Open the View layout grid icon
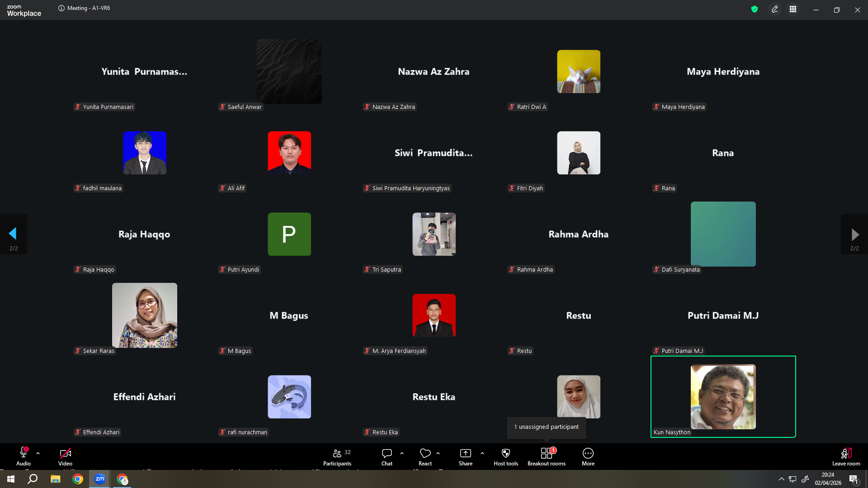This screenshot has width=868, height=488. [x=793, y=9]
